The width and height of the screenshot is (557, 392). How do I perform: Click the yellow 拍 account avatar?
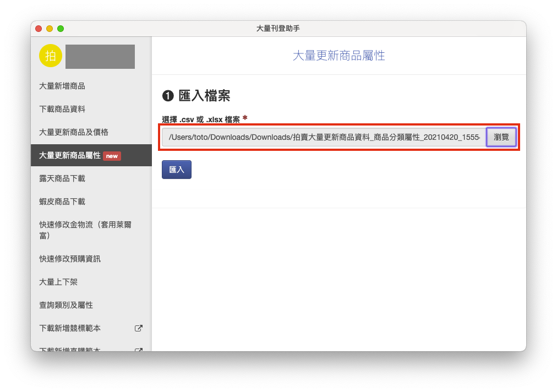(50, 56)
